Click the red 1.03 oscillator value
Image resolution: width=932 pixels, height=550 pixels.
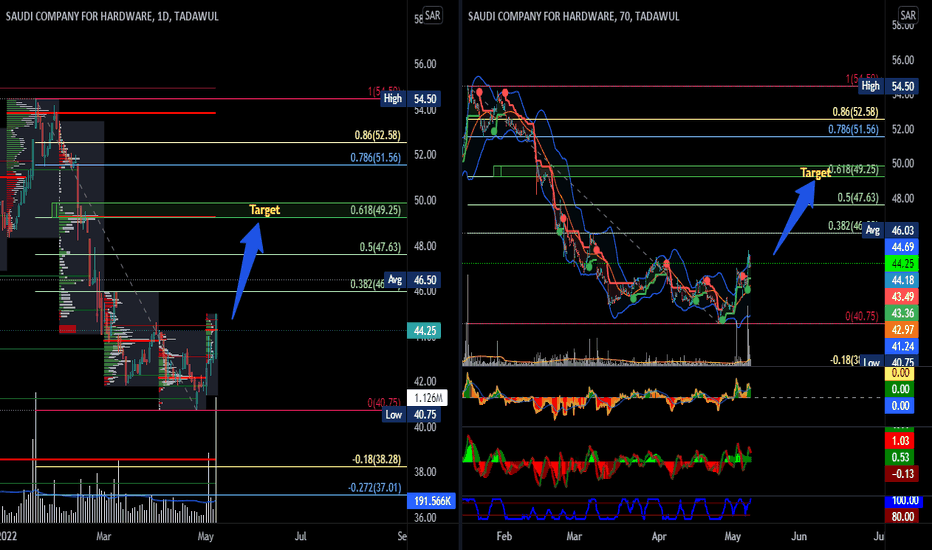(x=900, y=441)
